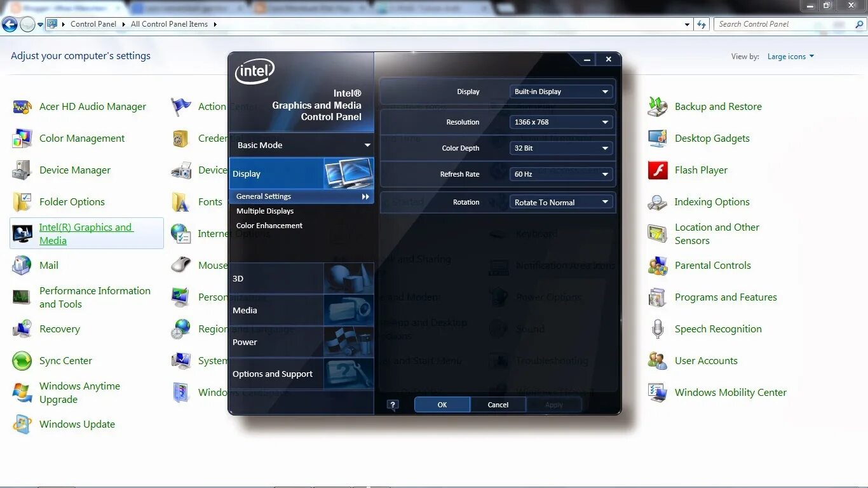Select Options and Support section
868x488 pixels.
(302, 374)
